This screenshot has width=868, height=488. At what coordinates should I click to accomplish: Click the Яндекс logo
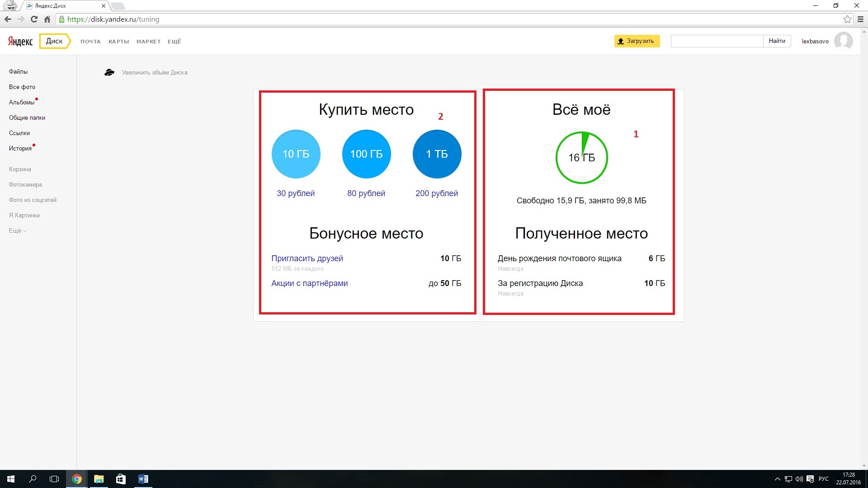(x=20, y=42)
